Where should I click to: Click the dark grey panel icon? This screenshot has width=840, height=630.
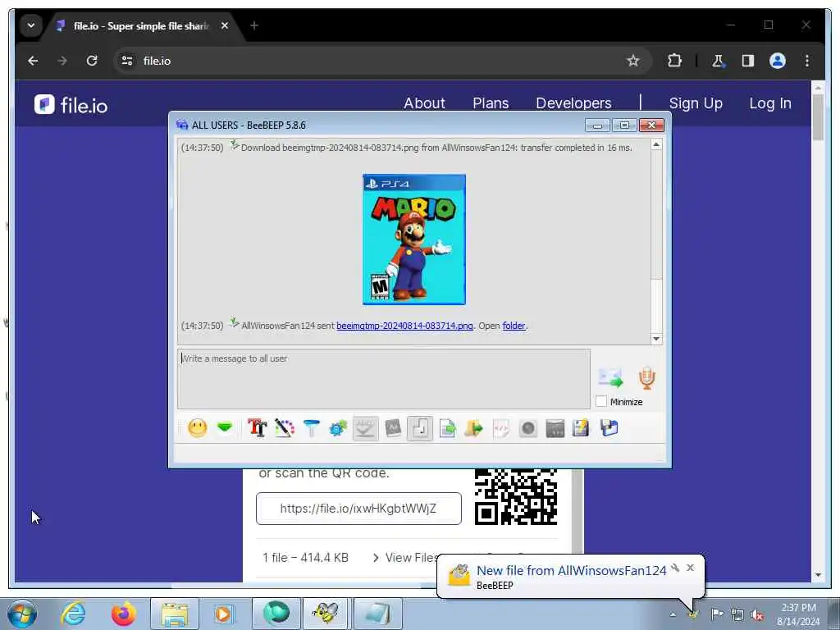pyautogui.click(x=555, y=428)
